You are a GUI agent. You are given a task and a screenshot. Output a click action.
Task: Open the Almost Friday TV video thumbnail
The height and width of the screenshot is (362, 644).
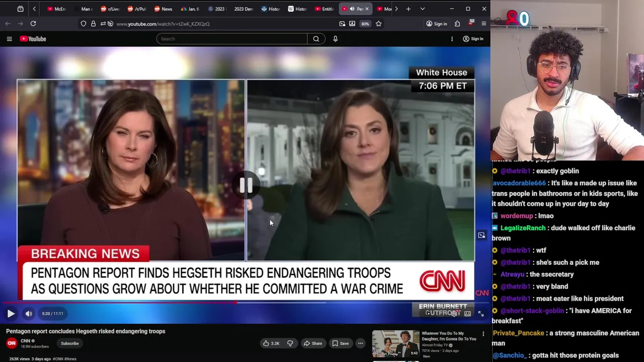coord(395,343)
